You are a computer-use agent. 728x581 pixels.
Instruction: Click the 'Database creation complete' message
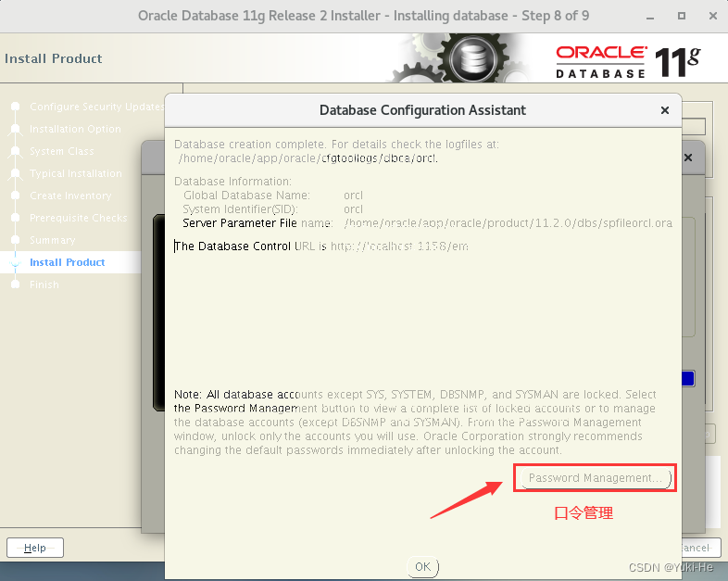click(x=336, y=145)
